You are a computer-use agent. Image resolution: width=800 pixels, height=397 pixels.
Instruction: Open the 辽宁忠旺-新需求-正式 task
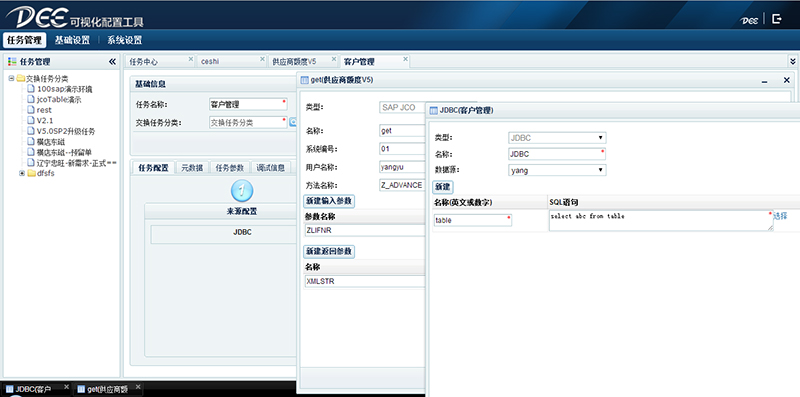click(x=77, y=163)
